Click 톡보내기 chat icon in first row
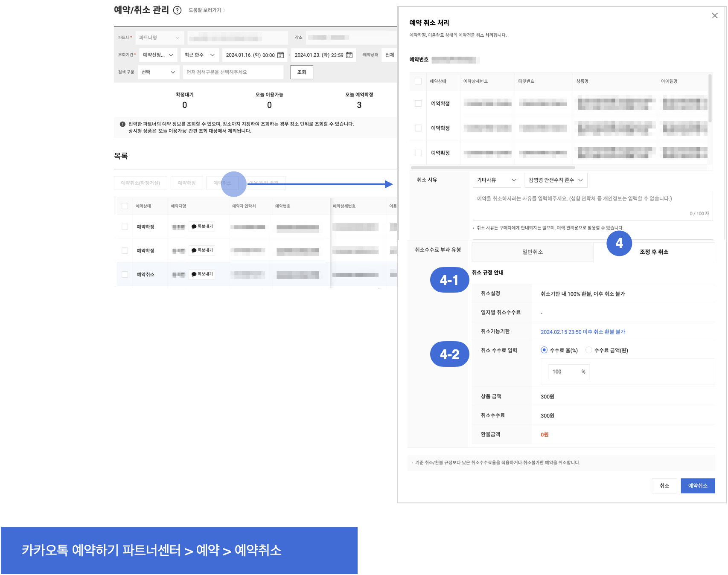Image resolution: width=728 pixels, height=575 pixels. [x=194, y=227]
